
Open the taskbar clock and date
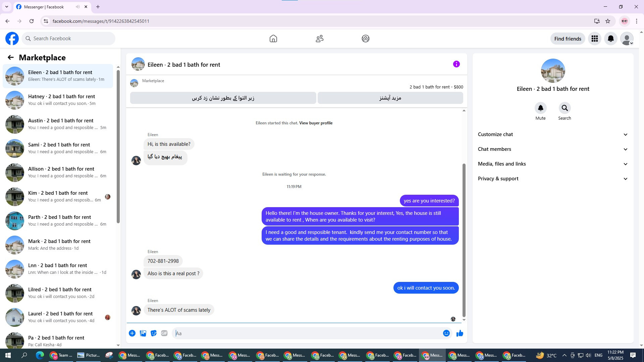[x=615, y=355]
